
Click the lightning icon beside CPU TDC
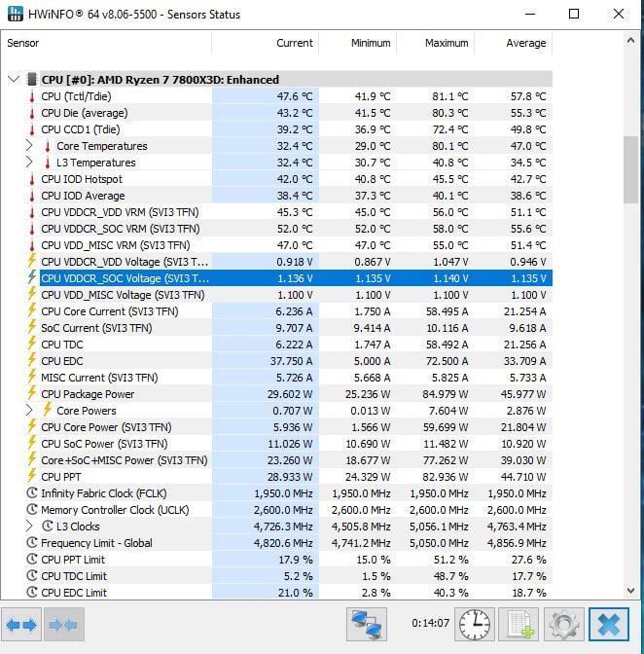coord(32,345)
